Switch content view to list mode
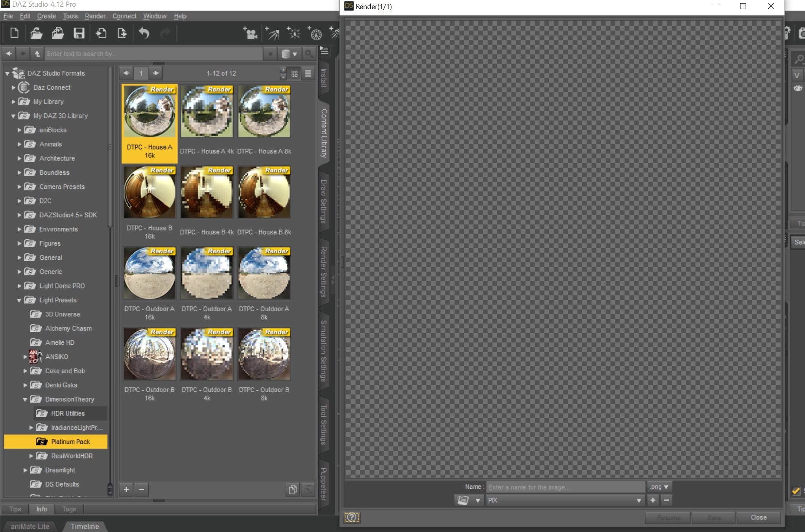This screenshot has height=532, width=805. click(x=308, y=74)
